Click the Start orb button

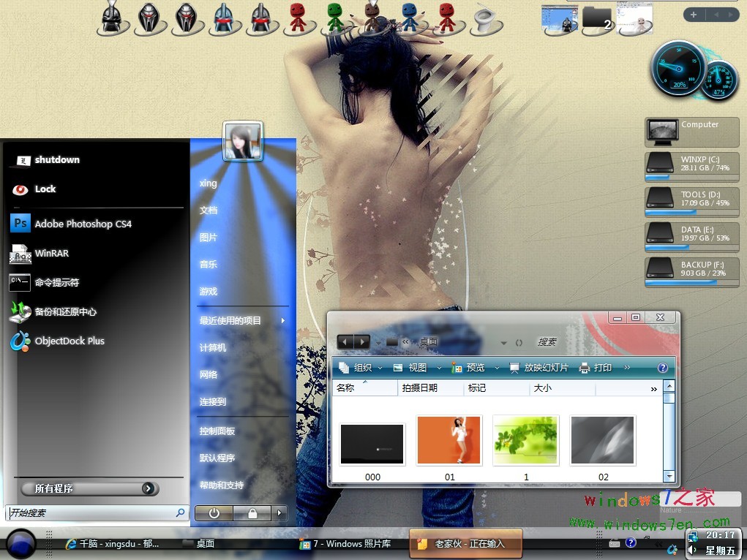click(21, 544)
